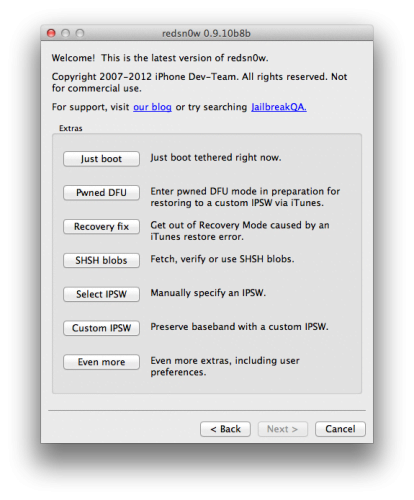Viewport: 414px width, 500px height.
Task: Zoom the redsn0w window using title bar button
Action: coord(80,33)
